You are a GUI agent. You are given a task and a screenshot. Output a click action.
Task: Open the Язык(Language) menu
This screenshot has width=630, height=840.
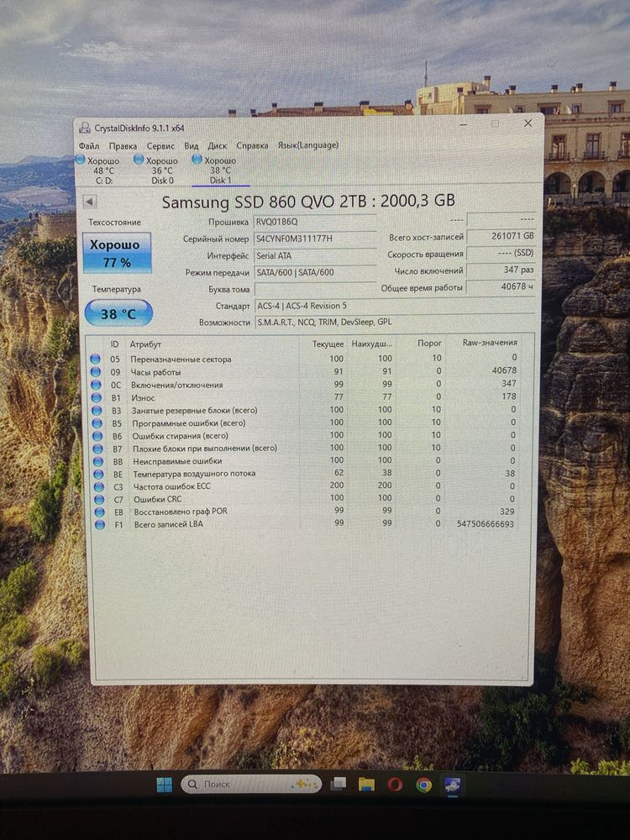pos(308,145)
